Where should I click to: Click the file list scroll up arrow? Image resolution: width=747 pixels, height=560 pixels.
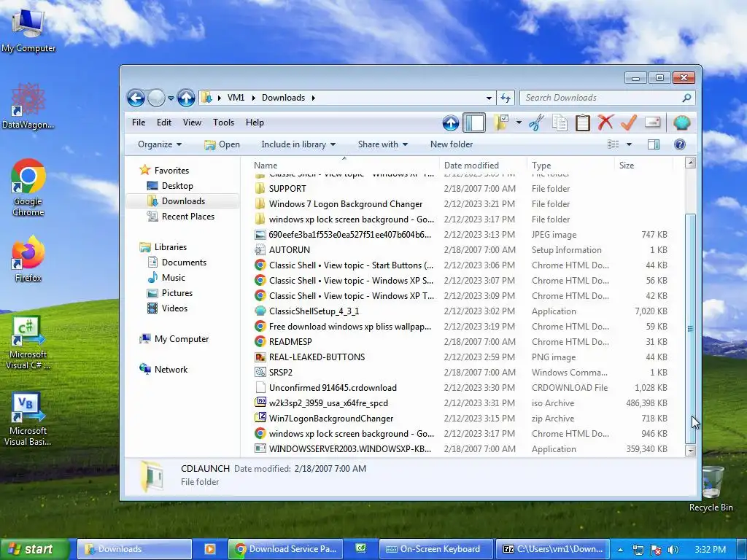pos(690,163)
